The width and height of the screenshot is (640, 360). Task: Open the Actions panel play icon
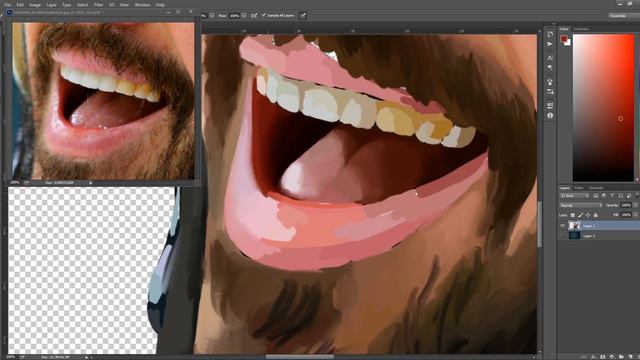coord(550,44)
